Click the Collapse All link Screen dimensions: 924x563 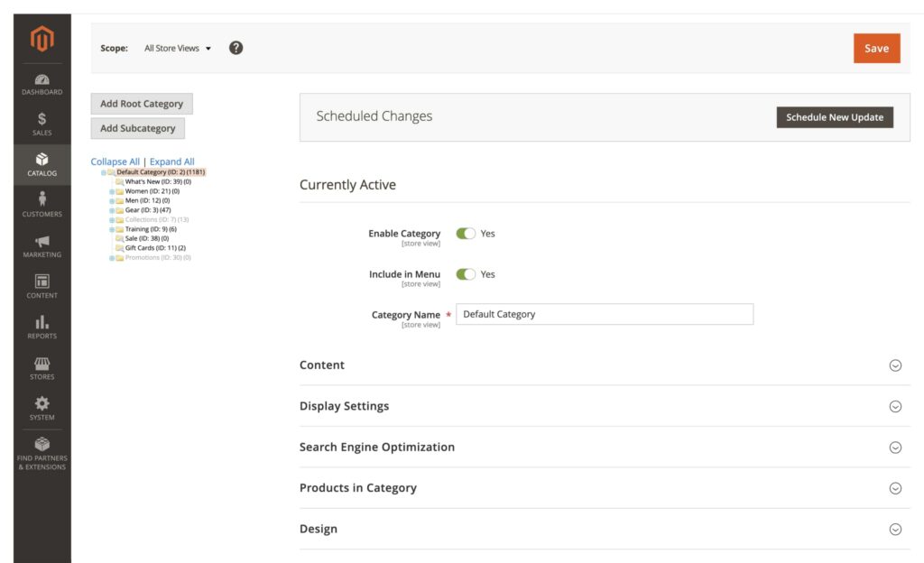(115, 162)
